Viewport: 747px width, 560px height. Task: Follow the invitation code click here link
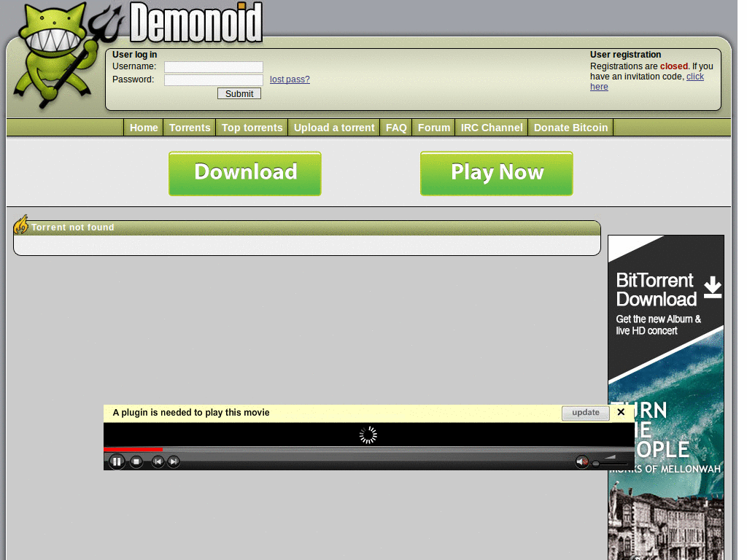695,77
